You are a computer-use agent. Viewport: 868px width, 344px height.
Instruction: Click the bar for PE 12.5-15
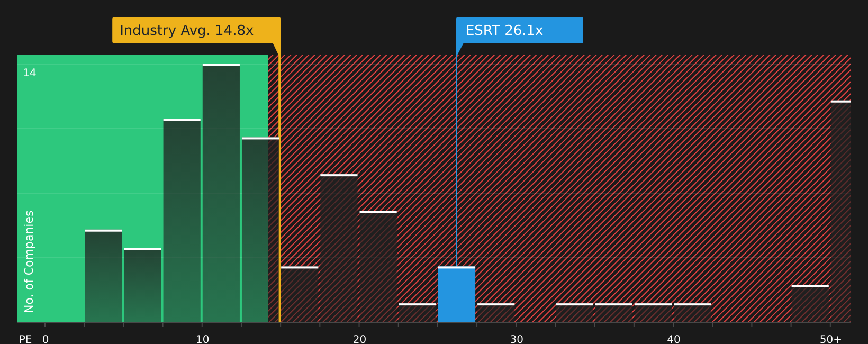tap(260, 230)
